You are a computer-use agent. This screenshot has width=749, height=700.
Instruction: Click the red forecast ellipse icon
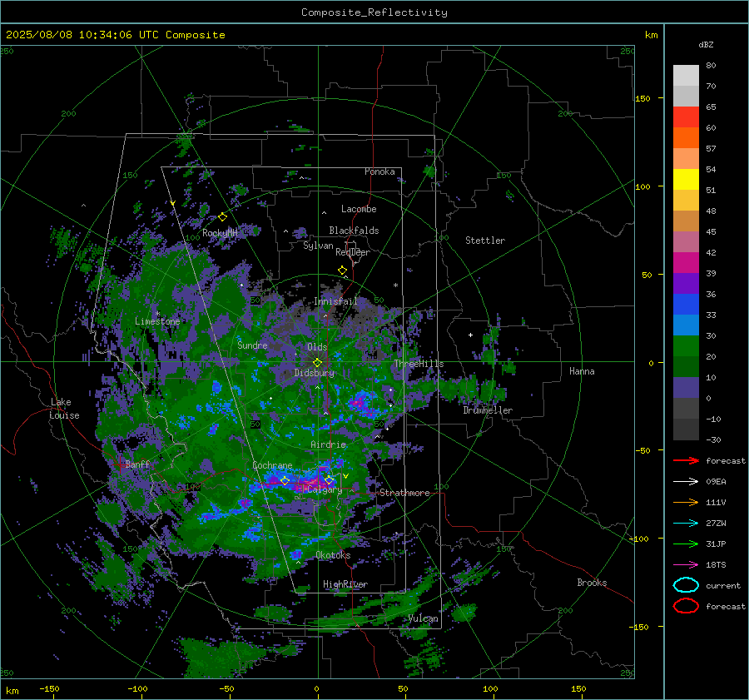(686, 606)
